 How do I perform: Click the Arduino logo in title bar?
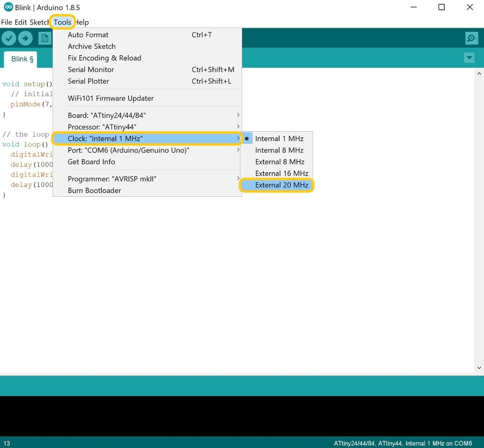8,7
